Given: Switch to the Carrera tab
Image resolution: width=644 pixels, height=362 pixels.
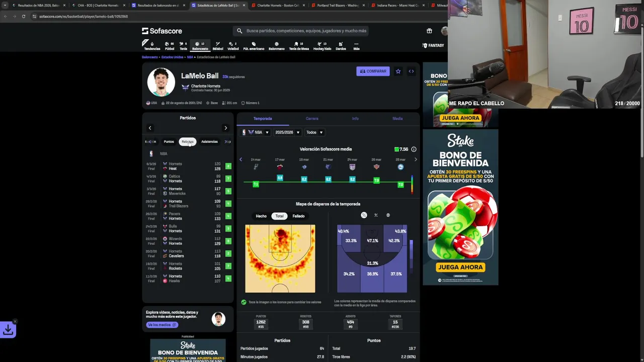Looking at the screenshot, I should point(312,119).
